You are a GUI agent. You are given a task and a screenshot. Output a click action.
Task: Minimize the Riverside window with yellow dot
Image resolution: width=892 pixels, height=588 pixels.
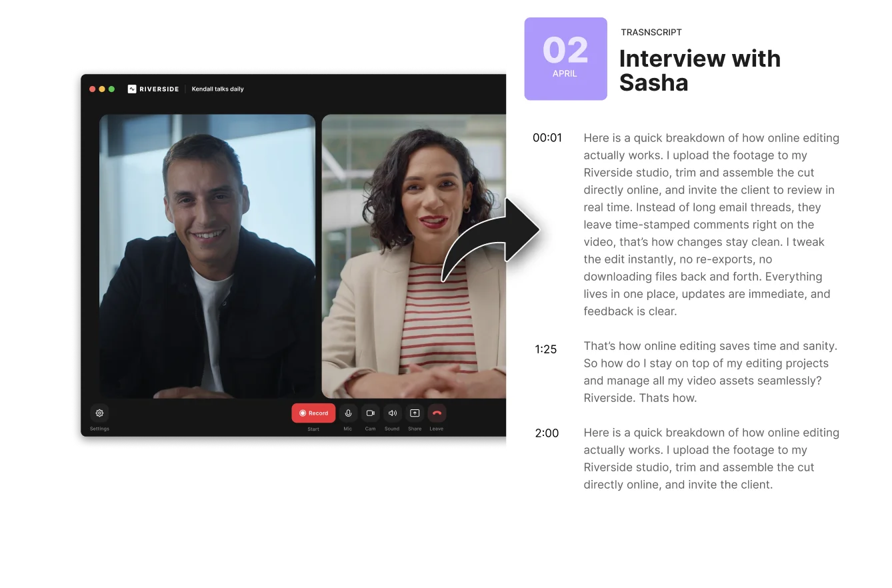pyautogui.click(x=102, y=89)
